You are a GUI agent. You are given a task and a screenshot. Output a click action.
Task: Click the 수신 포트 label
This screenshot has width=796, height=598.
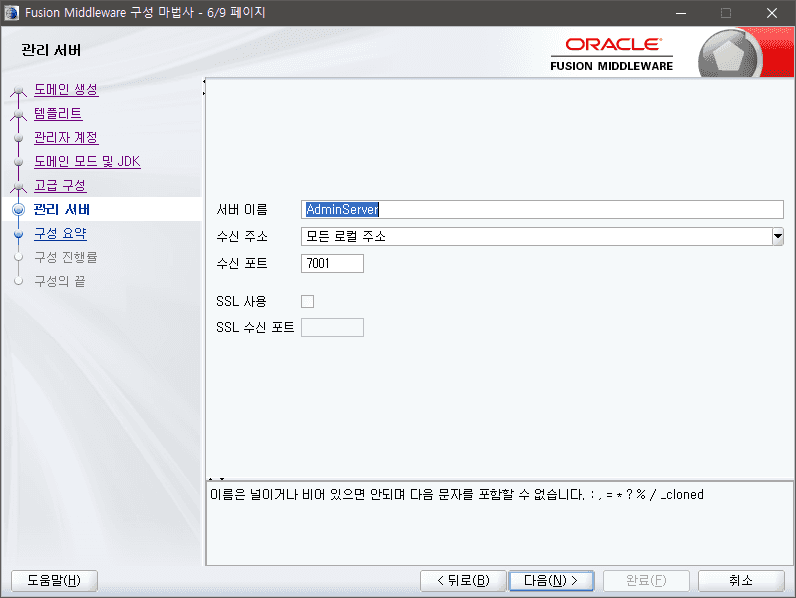(x=242, y=263)
